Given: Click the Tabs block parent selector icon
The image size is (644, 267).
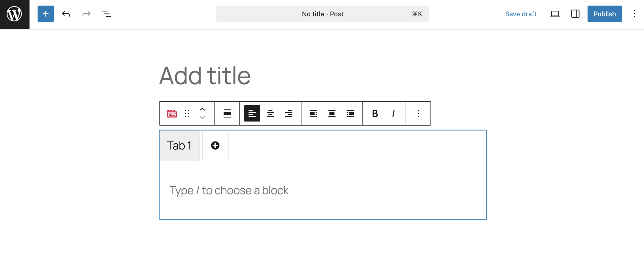Looking at the screenshot, I should click(x=171, y=114).
